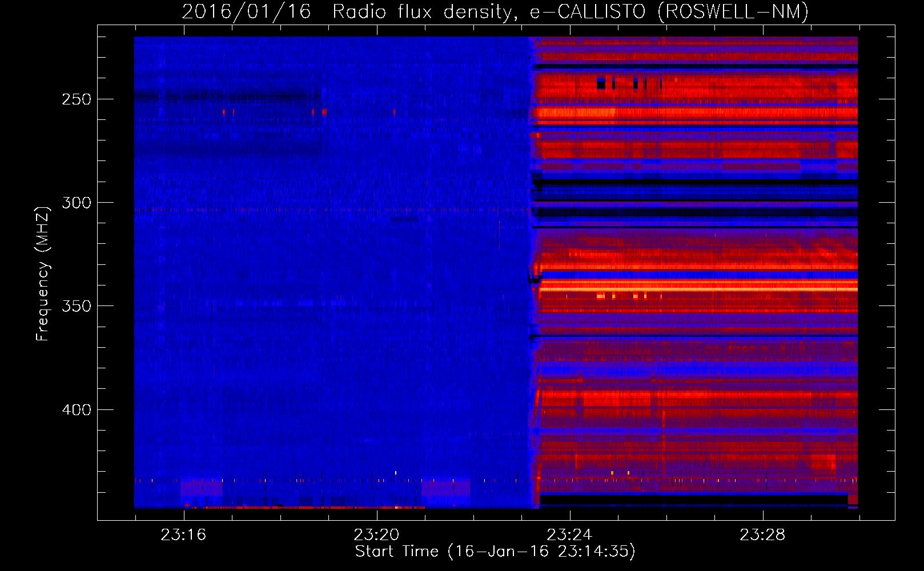This screenshot has height=571, width=924.
Task: Click the 23:28 time tick label
Action: (762, 535)
